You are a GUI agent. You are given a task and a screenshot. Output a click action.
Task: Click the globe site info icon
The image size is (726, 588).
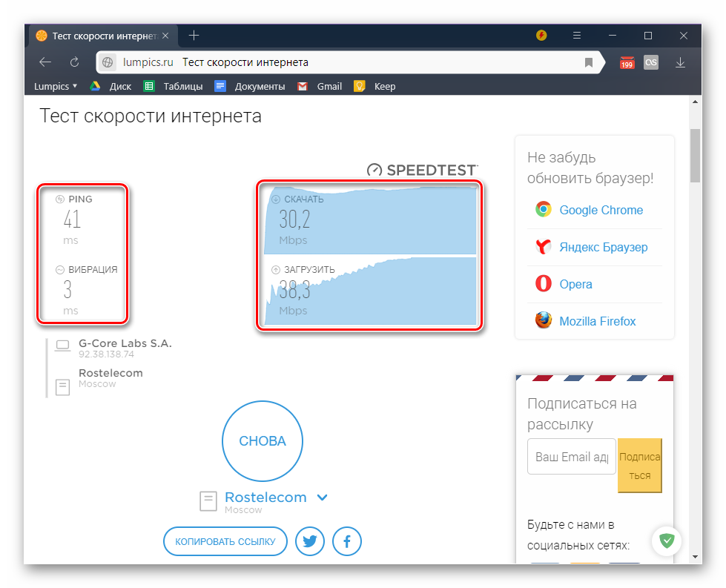(x=108, y=62)
